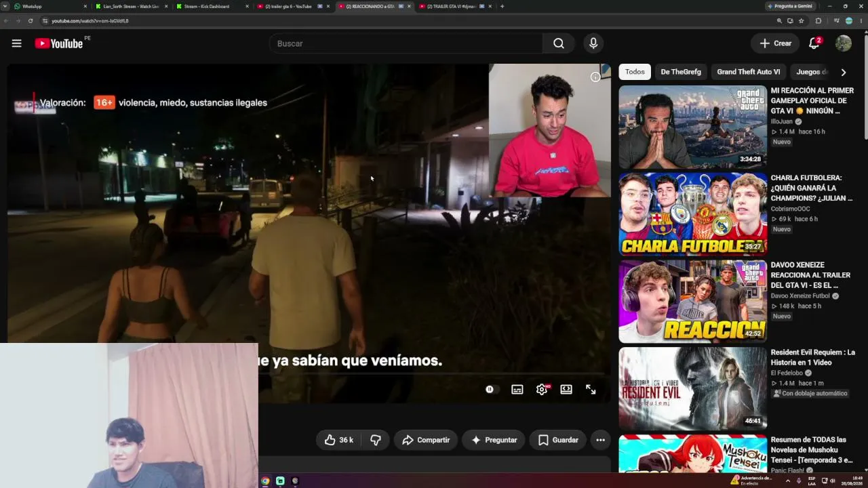This screenshot has height=488, width=868.
Task: Open IlloJuan's GTA VI reaction thumbnail
Action: [692, 127]
